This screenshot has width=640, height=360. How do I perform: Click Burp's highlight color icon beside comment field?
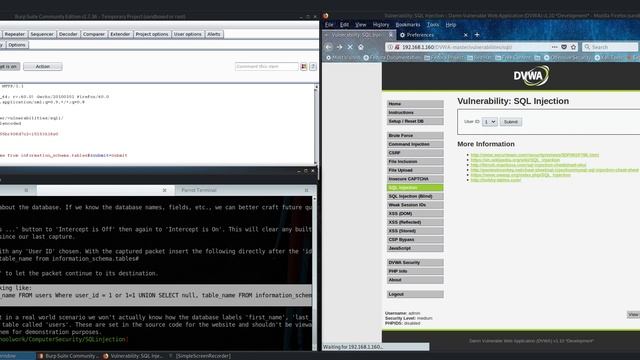click(x=304, y=67)
